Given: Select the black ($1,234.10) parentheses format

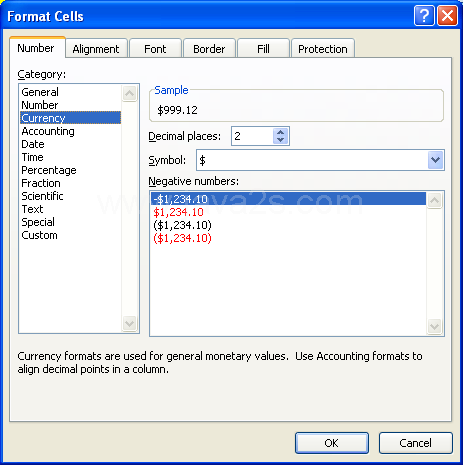Looking at the screenshot, I should click(288, 225).
